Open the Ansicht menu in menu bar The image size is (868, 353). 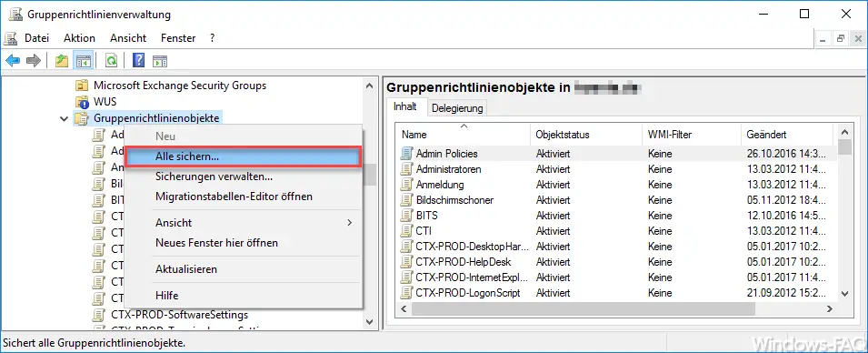(128, 38)
